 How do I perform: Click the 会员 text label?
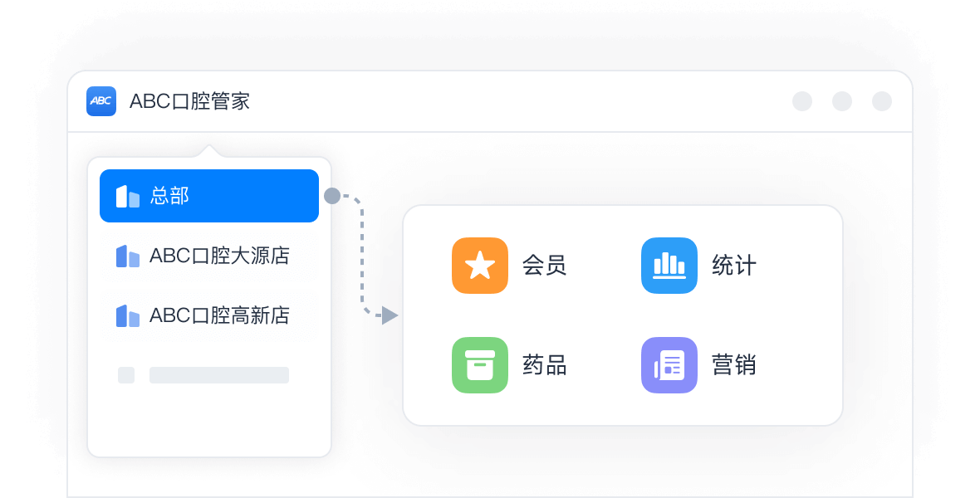click(545, 266)
